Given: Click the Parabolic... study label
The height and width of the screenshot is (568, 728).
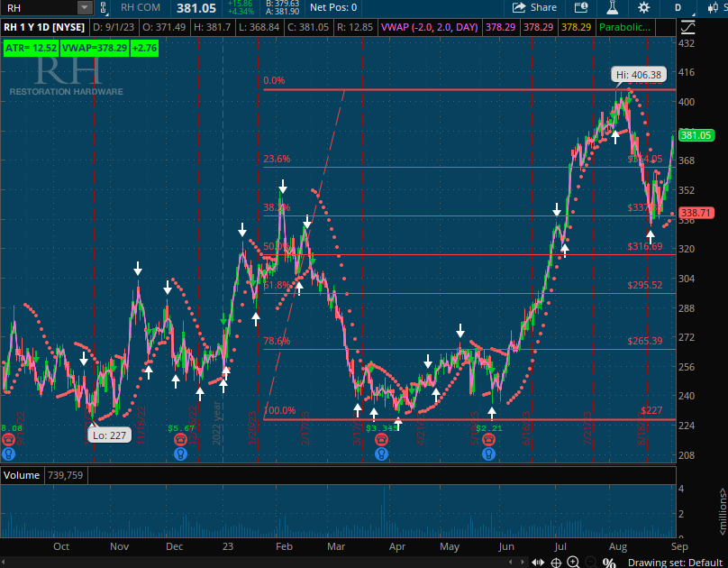Looking at the screenshot, I should 624,27.
